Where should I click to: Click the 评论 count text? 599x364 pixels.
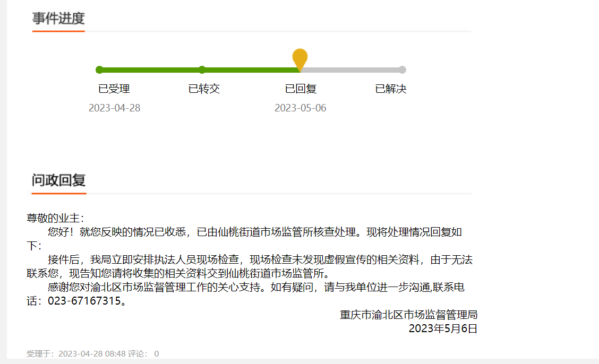[143, 354]
